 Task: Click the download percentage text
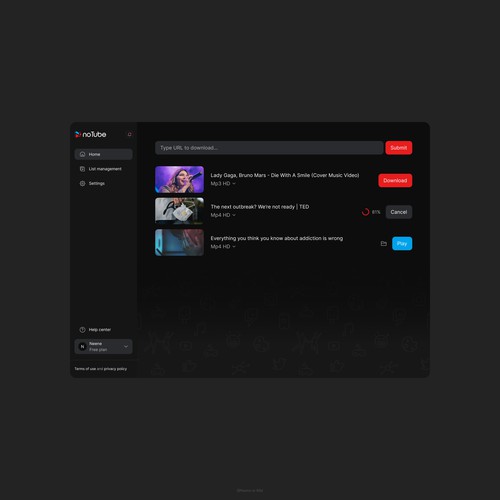coord(376,212)
